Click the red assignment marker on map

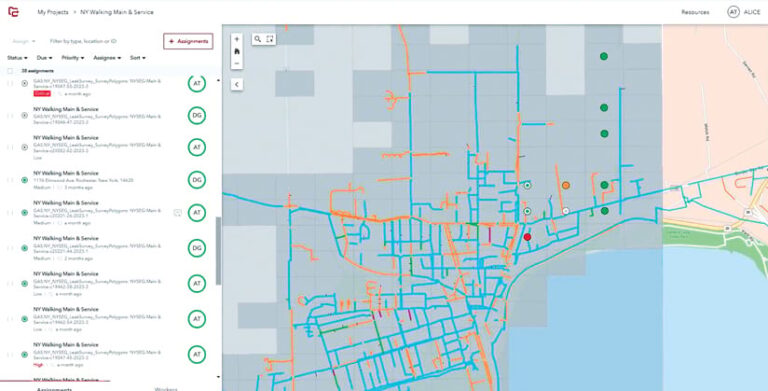pos(528,237)
